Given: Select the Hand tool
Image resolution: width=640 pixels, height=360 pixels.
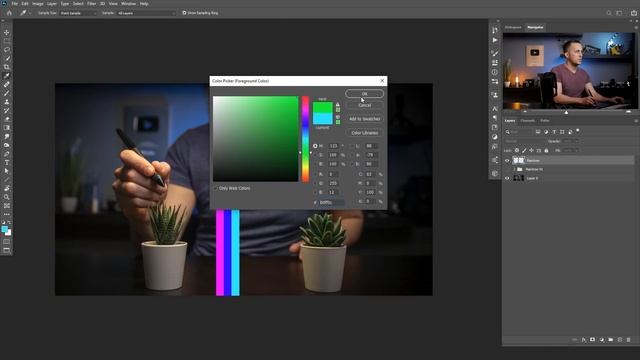Looking at the screenshot, I should 7,188.
